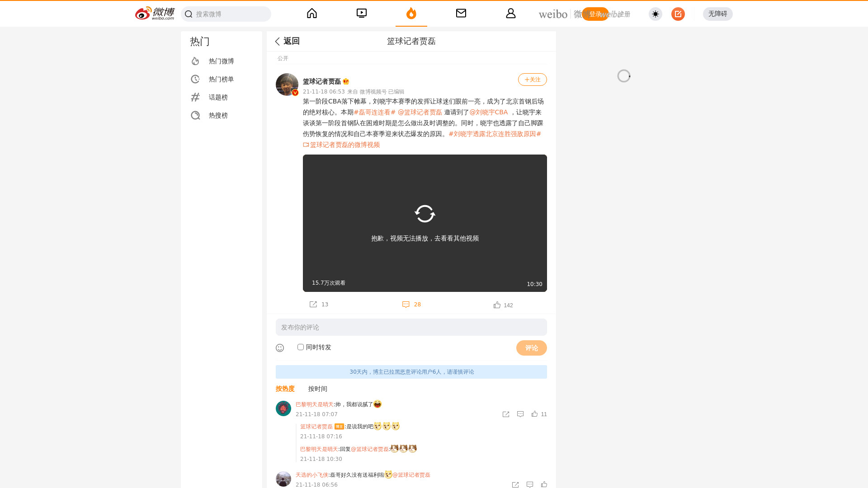Click the 微博视频号 source text
The width and height of the screenshot is (868, 488).
tap(373, 92)
